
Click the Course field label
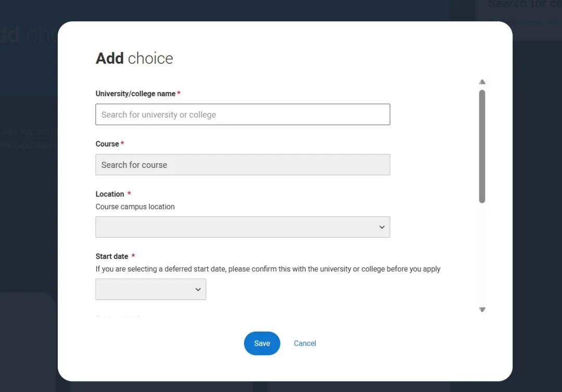(107, 144)
